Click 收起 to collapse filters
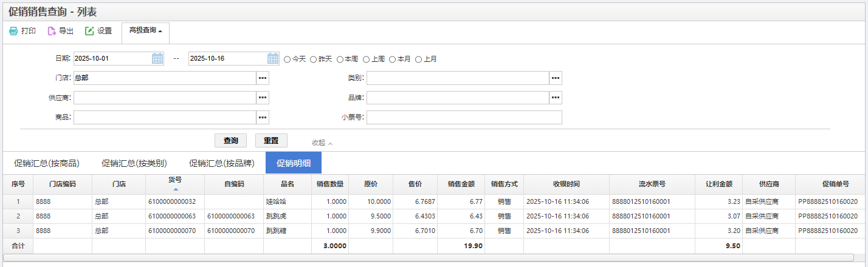Viewport: 868px width, 267px height. pos(322,143)
